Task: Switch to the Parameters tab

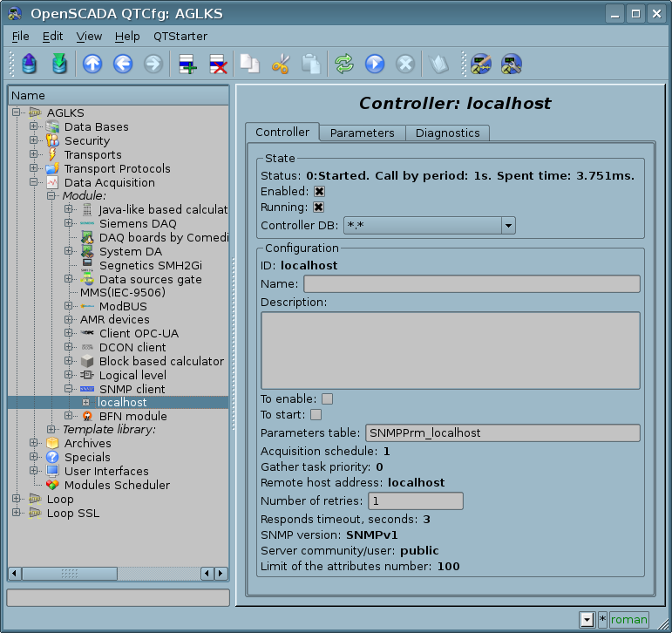Action: click(x=362, y=133)
